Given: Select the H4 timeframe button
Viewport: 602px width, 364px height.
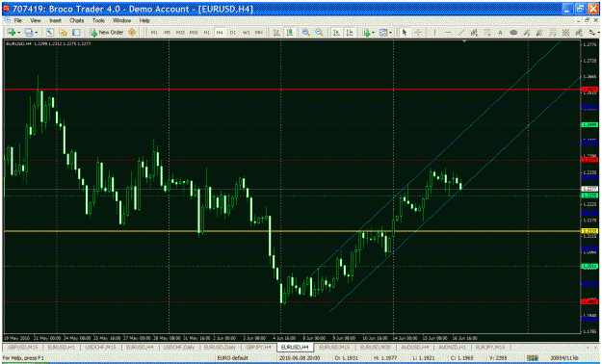Looking at the screenshot, I should pyautogui.click(x=220, y=33).
